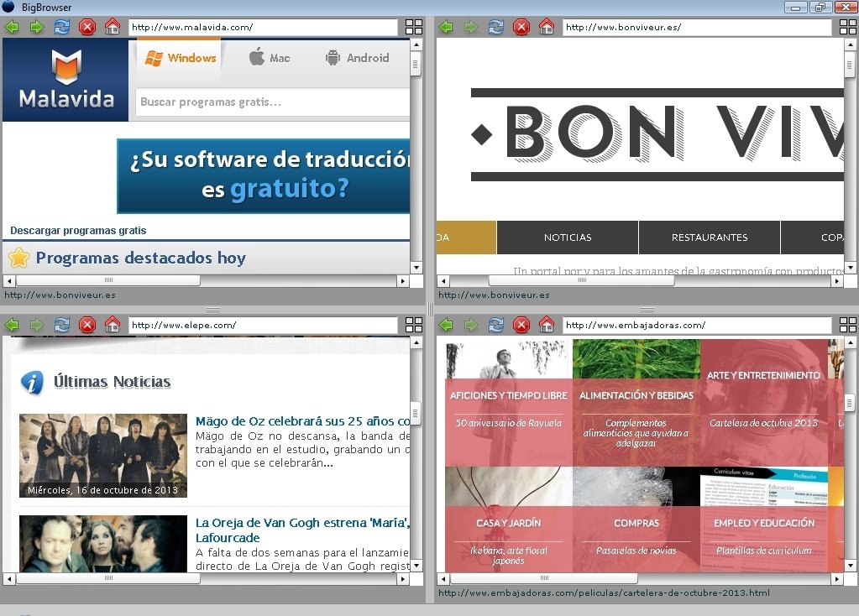Viewport: 859px width, 616px height.
Task: Select the Windows tab on Malavida
Action: coord(179,58)
